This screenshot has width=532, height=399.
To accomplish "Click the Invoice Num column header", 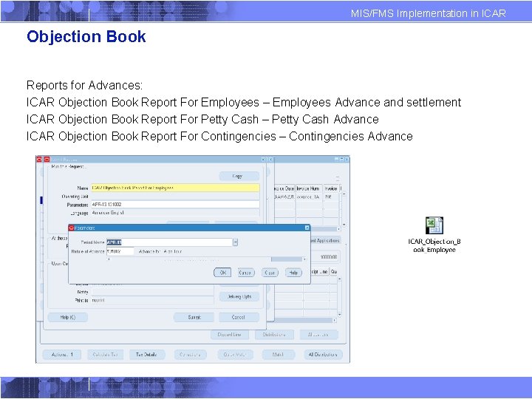I will click(x=308, y=188).
